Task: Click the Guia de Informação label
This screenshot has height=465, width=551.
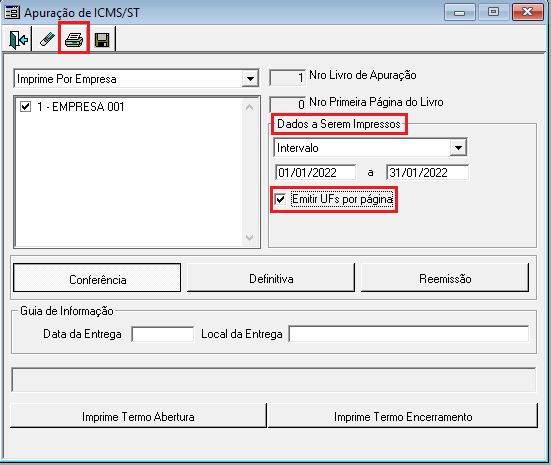Action: tap(67, 311)
